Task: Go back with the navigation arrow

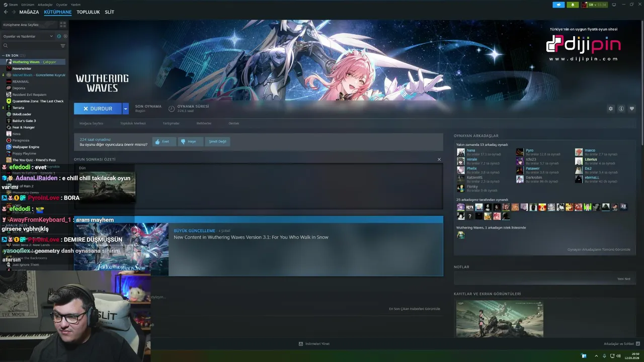Action: click(6, 12)
